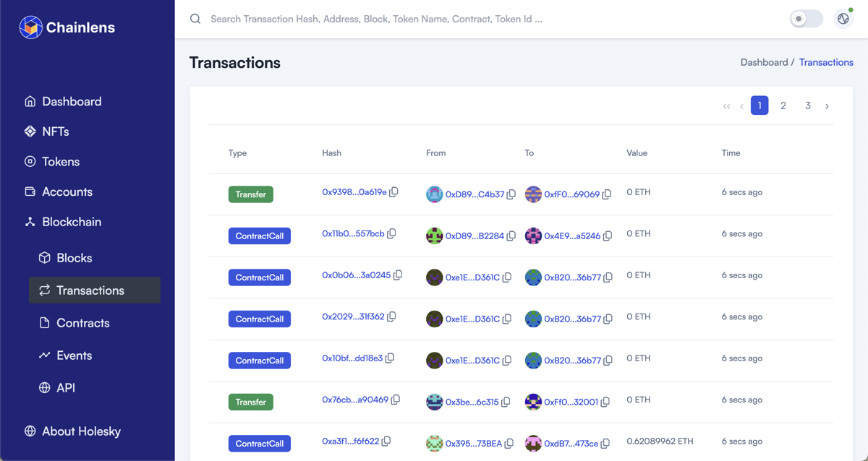This screenshot has height=461, width=868.
Task: Open the NFTs sidebar menu
Action: pos(55,132)
